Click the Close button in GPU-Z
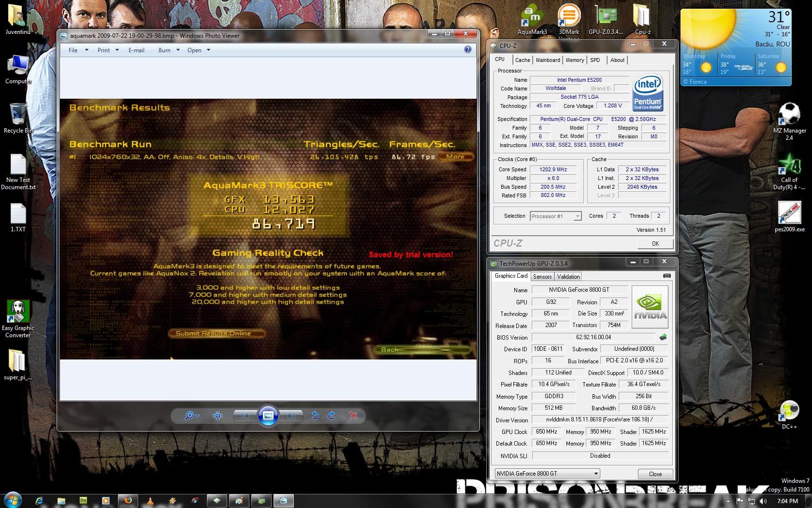This screenshot has height=508, width=812. click(655, 474)
